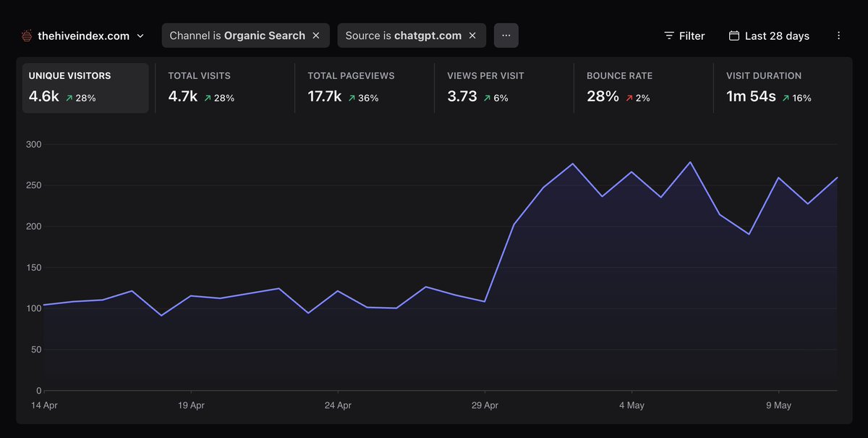Click the chart line point above 4 May
Viewport: 868px width, 438px height.
[x=631, y=172]
